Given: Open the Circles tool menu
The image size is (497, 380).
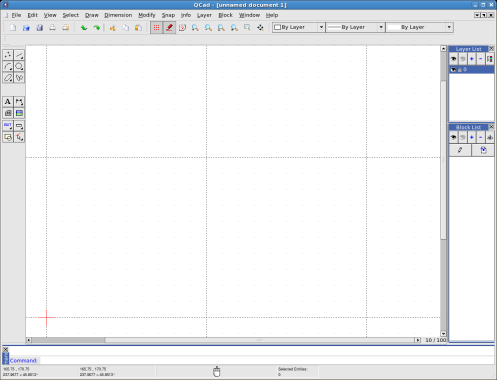Looking at the screenshot, I should coord(19,66).
